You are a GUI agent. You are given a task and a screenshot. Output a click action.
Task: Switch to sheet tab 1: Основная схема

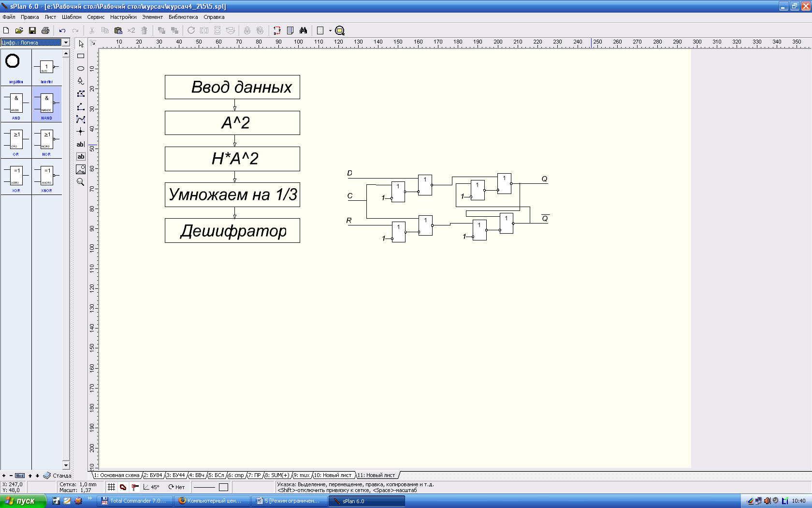116,475
